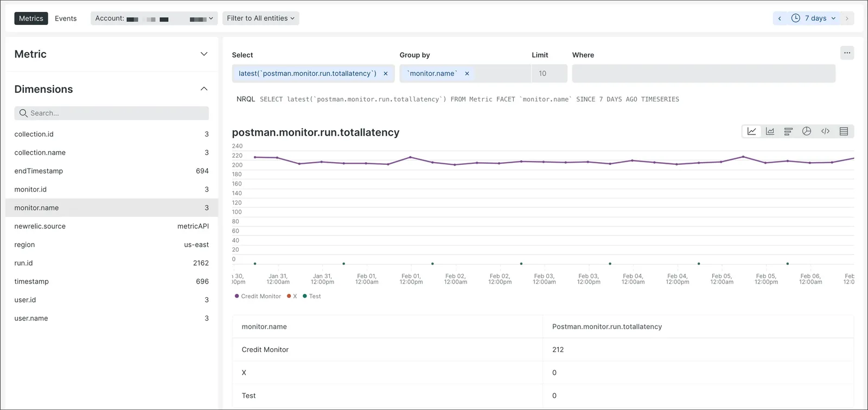Collapse the Dimensions section chevron
Image resolution: width=868 pixels, height=410 pixels.
coord(204,89)
